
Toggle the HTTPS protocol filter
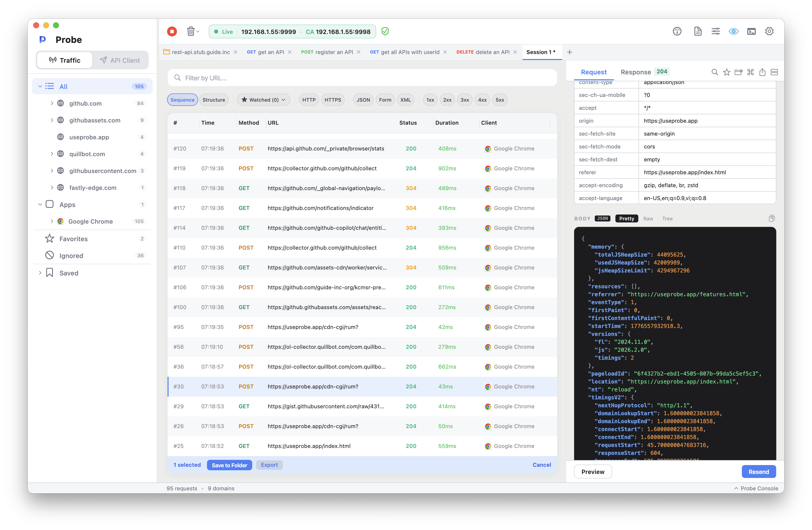[x=333, y=100]
